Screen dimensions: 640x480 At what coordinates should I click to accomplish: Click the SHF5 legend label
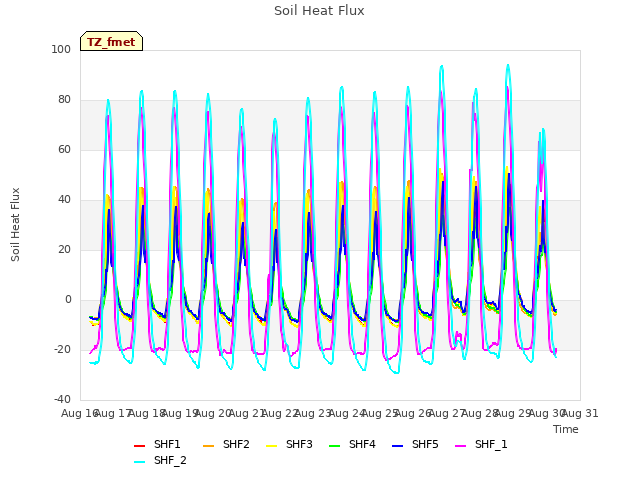tap(425, 444)
